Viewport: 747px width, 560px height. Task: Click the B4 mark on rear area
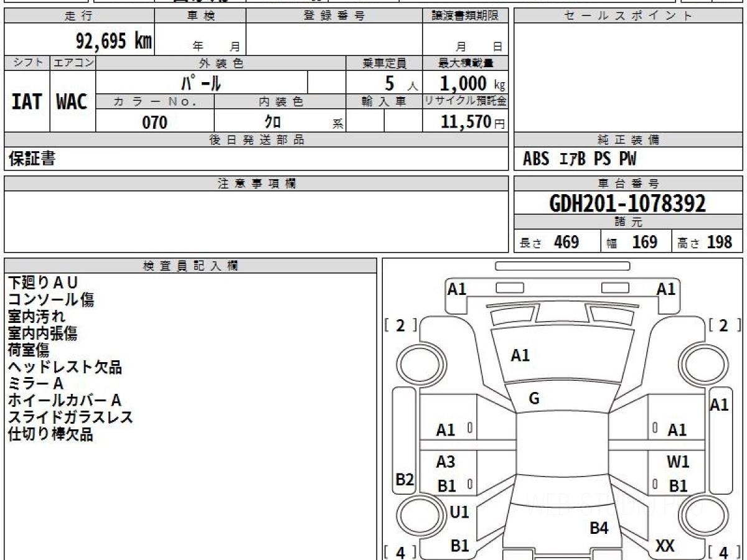pos(599,528)
